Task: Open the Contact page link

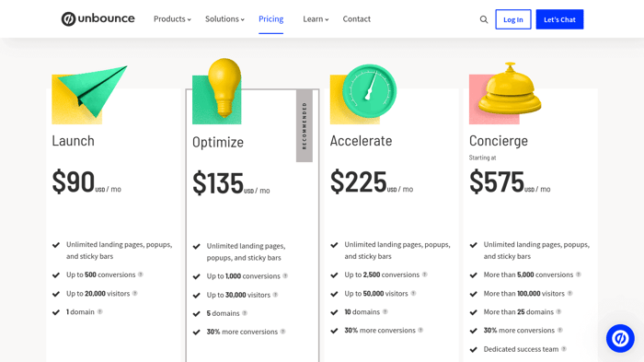Action: pyautogui.click(x=357, y=19)
